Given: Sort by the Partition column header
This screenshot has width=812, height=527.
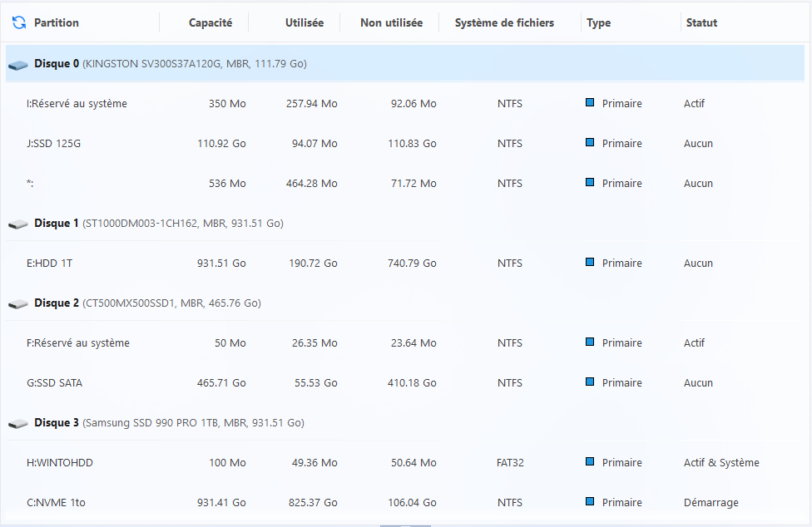Looking at the screenshot, I should (57, 22).
